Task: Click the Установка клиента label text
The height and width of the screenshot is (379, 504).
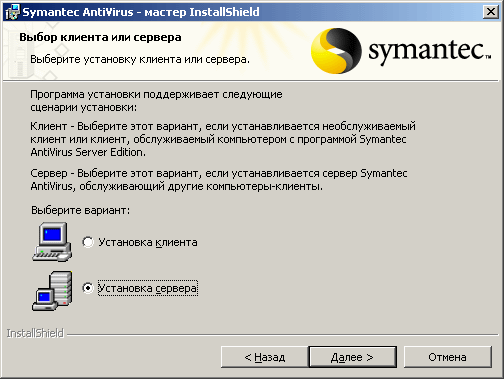Action: point(148,242)
